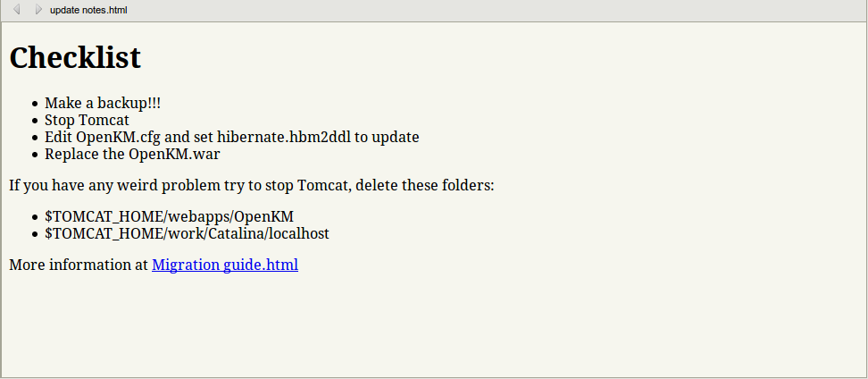
Task: Click the bullet beside "Stop Tomcat"
Action: (34, 121)
